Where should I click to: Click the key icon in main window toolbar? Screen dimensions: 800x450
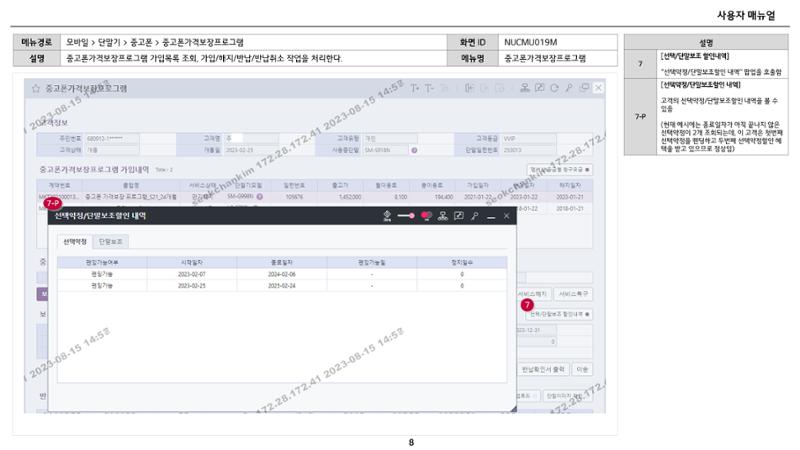click(x=569, y=88)
